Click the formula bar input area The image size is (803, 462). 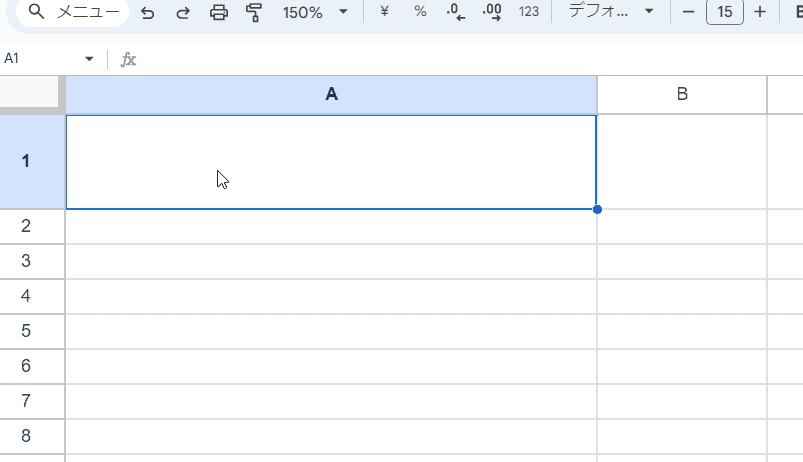tap(450, 59)
